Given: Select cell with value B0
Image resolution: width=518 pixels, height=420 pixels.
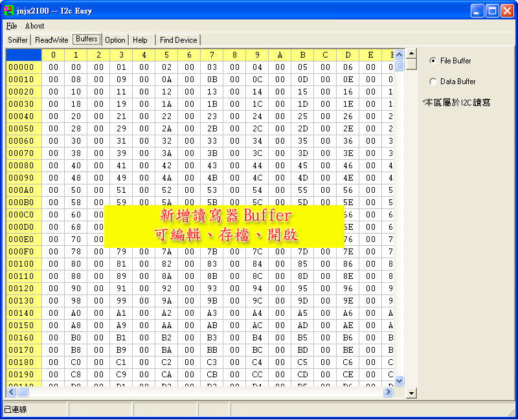Looking at the screenshot, I should pos(76,337).
